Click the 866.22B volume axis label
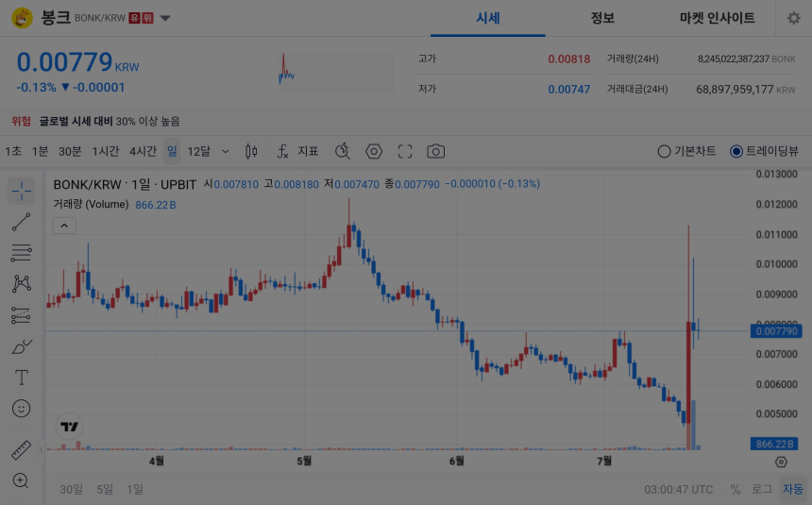 tap(774, 444)
